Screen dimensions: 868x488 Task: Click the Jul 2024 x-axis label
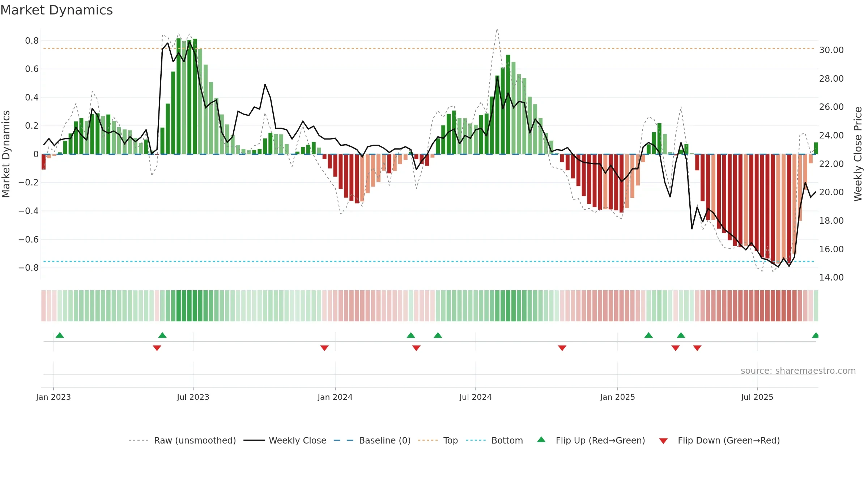476,397
